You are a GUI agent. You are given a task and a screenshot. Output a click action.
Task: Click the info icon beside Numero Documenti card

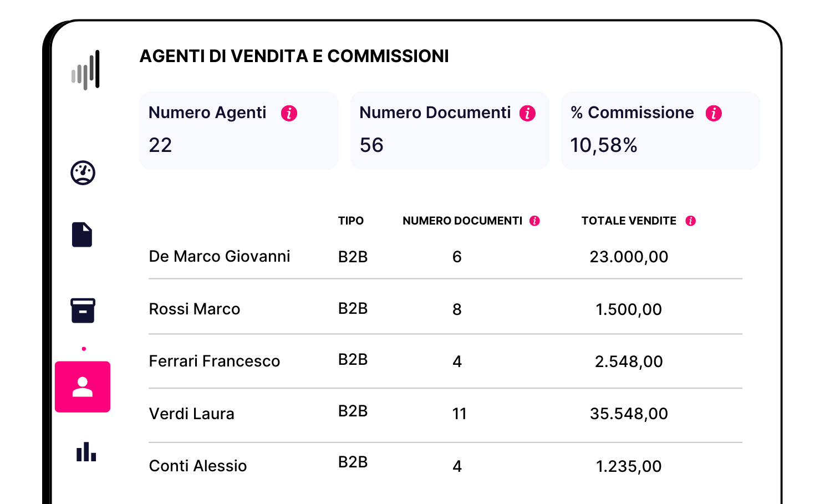click(x=527, y=113)
